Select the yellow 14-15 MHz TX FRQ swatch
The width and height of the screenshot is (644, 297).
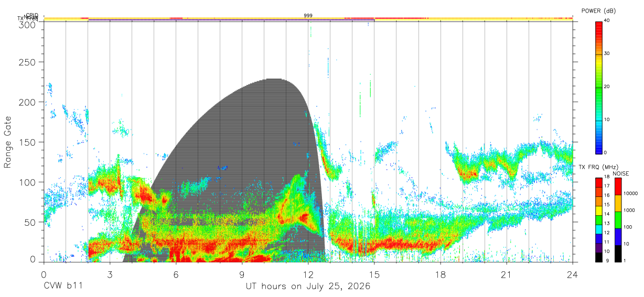tap(599, 210)
